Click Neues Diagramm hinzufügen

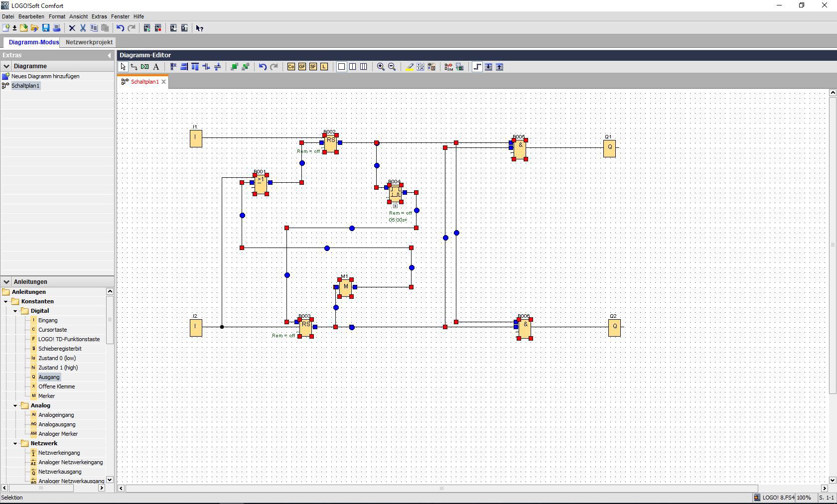(45, 76)
